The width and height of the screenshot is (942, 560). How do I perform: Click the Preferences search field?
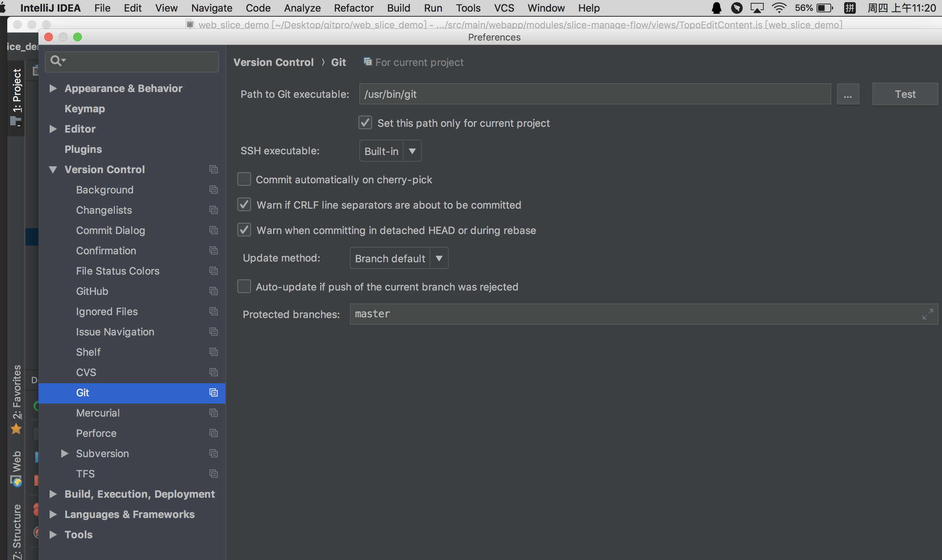(x=132, y=62)
